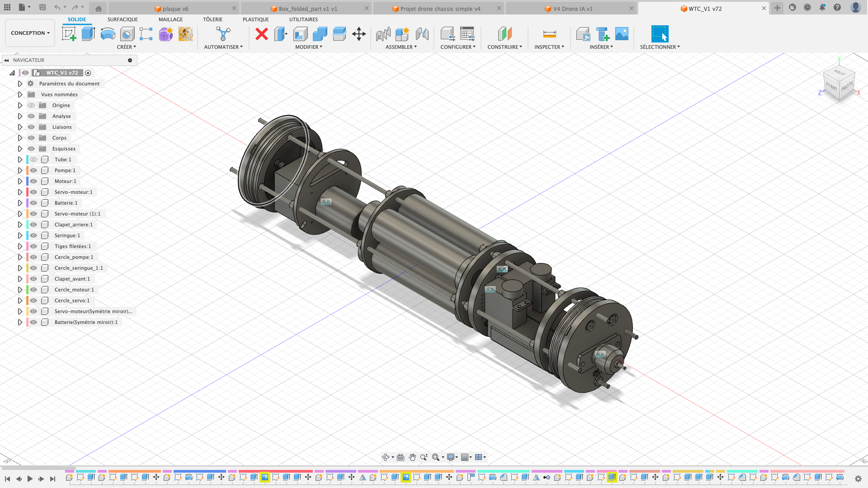The image size is (868, 488).
Task: Show the hidden Tube:1 component
Action: click(x=33, y=160)
